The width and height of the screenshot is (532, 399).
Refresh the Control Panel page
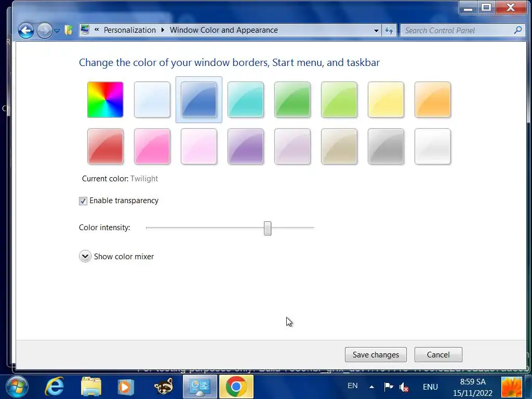tap(389, 31)
